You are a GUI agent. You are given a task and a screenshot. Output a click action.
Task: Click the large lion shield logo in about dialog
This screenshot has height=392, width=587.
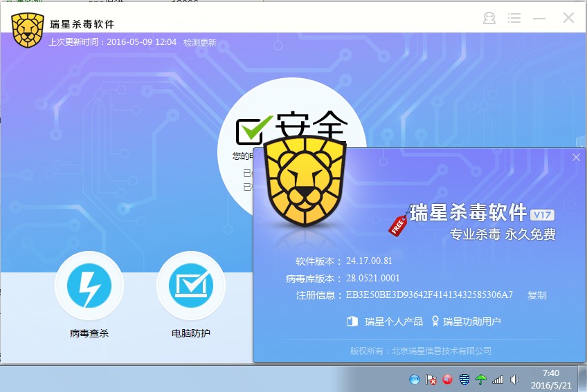click(x=305, y=181)
